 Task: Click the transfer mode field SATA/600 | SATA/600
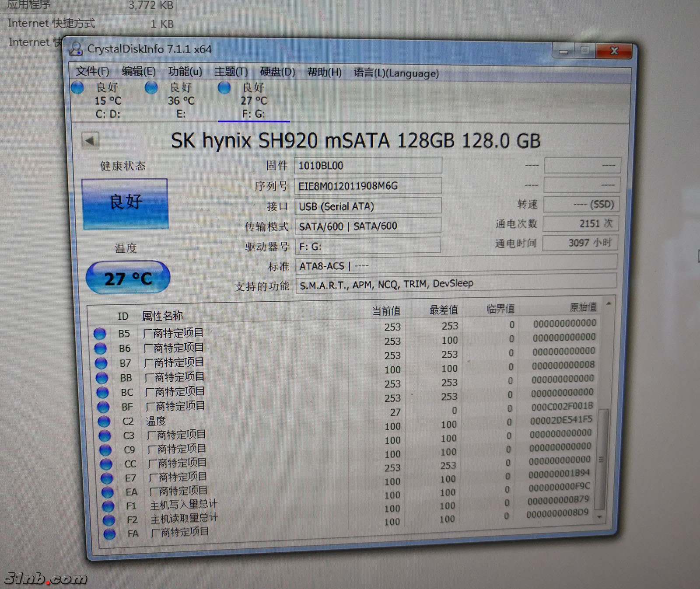pyautogui.click(x=368, y=226)
